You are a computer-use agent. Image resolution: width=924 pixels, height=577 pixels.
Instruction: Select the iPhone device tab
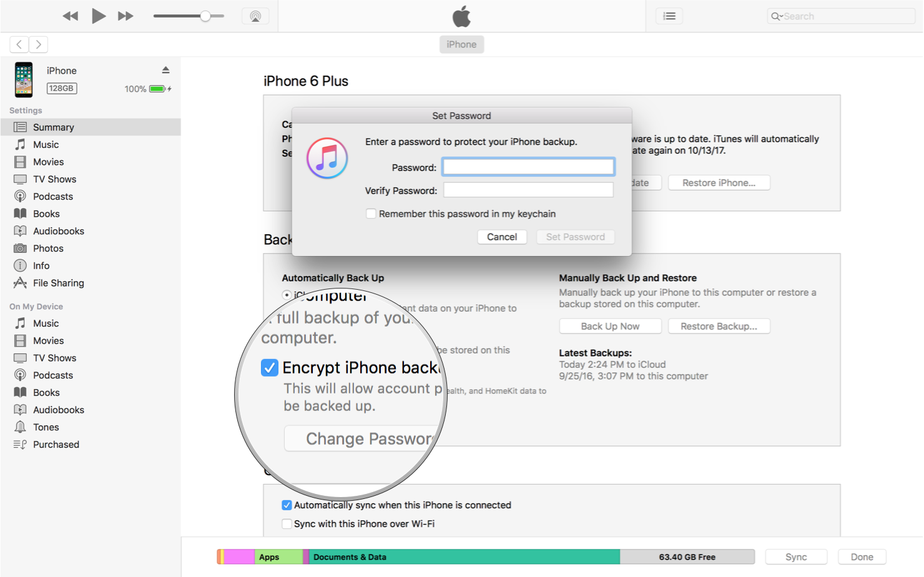[x=461, y=44]
